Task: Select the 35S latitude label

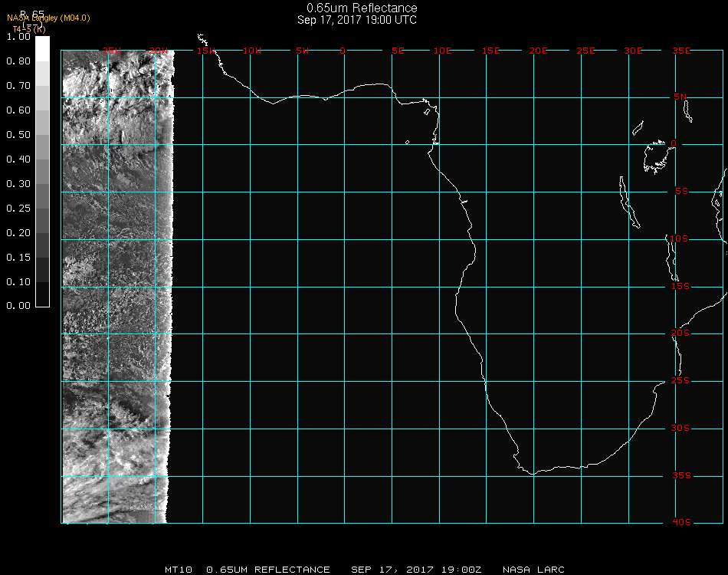Action: [x=681, y=475]
